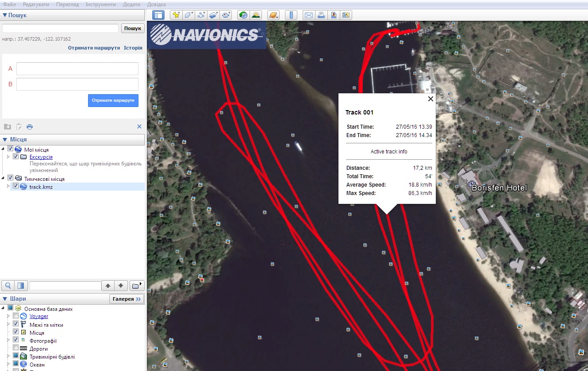Uncheck the track.kmz checkbox
The height and width of the screenshot is (371, 588).
pos(16,186)
